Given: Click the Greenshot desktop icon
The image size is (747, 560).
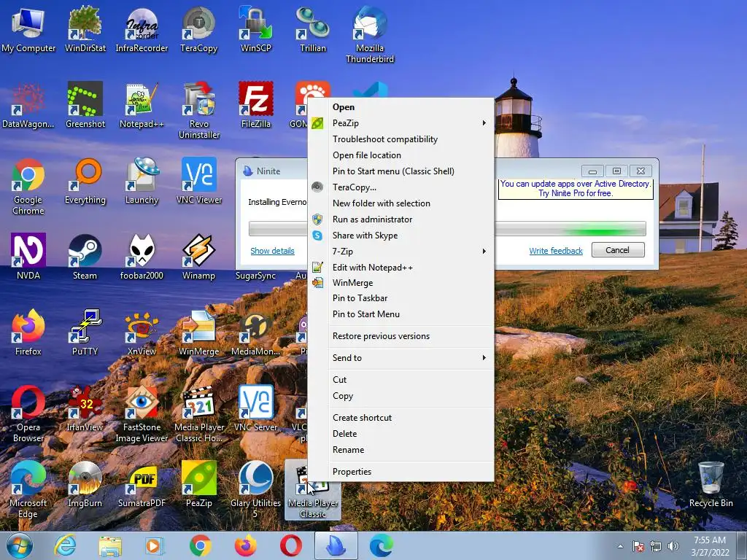Looking at the screenshot, I should coord(85,105).
